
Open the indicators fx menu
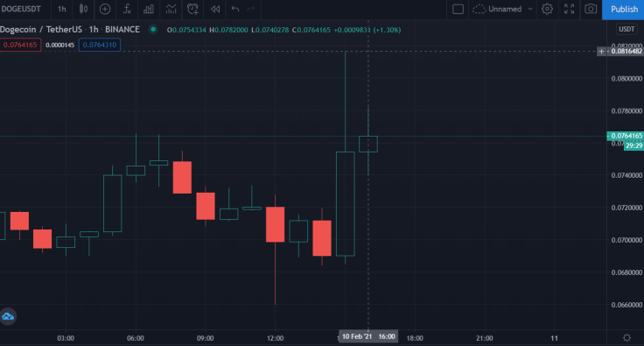(x=127, y=9)
